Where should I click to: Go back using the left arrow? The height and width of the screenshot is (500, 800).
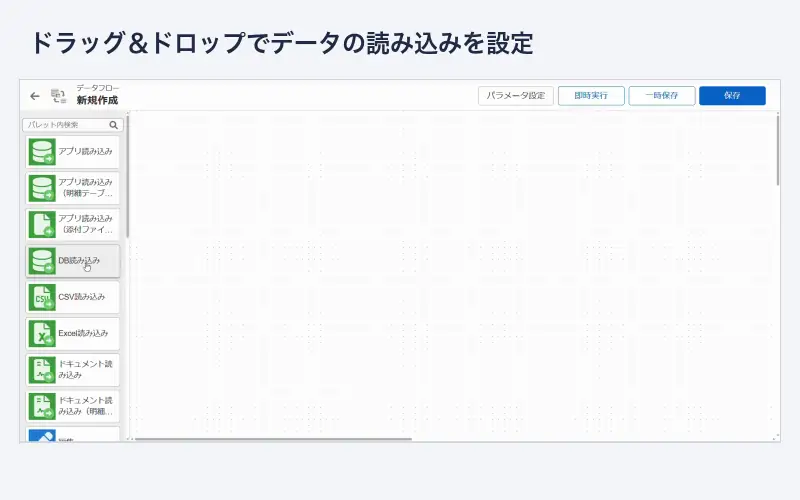click(35, 96)
